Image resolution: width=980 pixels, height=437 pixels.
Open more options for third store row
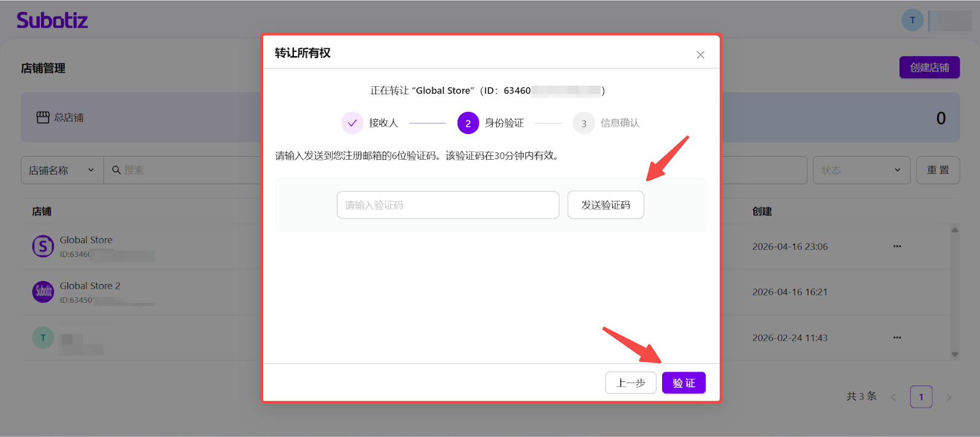897,338
